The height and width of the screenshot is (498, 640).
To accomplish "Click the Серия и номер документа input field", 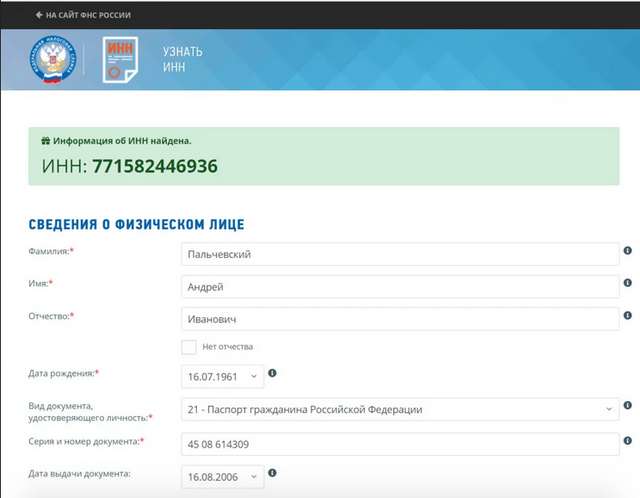I will pyautogui.click(x=400, y=443).
